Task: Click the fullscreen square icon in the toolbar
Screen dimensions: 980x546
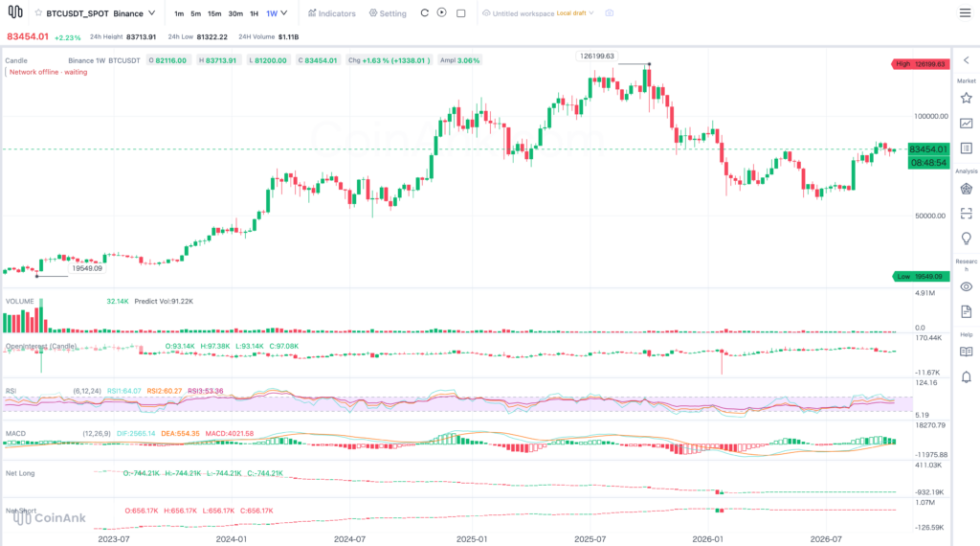Action: [461, 13]
